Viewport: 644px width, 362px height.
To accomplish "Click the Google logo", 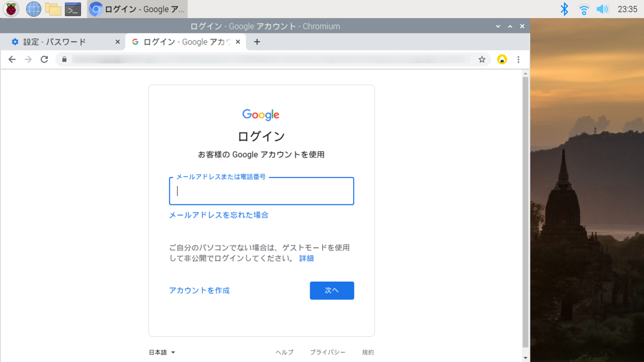I will coord(261,115).
